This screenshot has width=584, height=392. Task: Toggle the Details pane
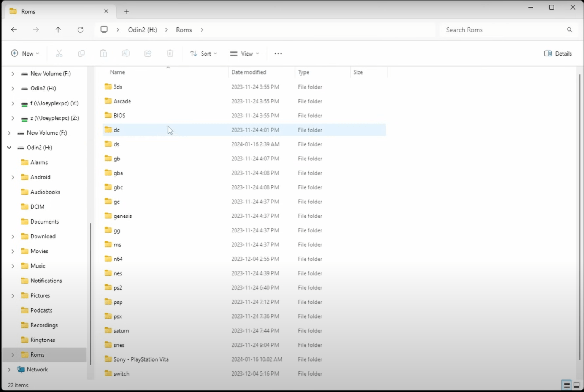558,54
